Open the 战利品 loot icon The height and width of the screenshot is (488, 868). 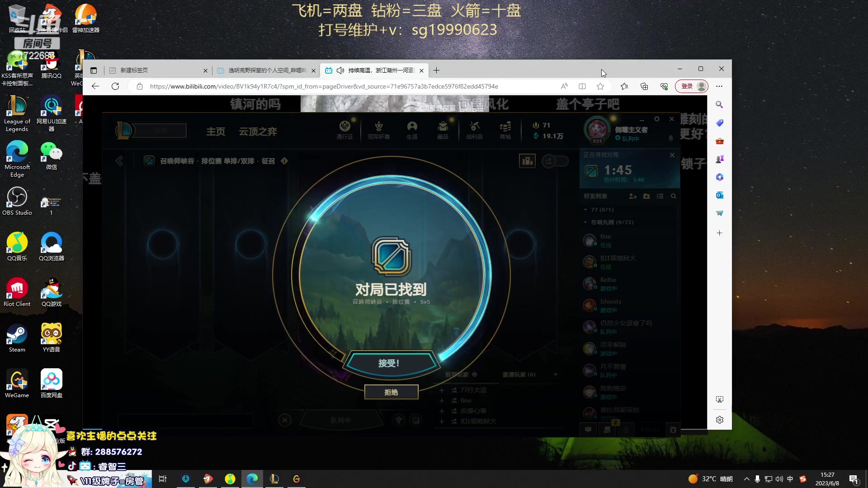pos(474,130)
